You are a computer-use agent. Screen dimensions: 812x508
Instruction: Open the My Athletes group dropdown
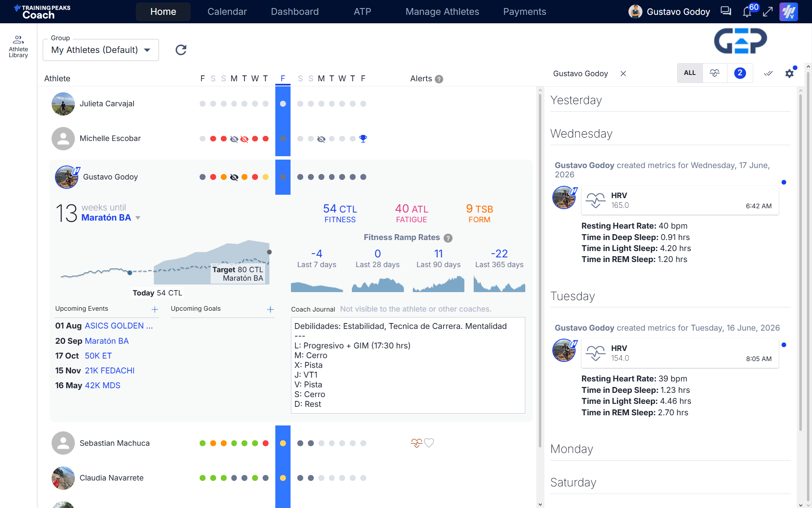coord(101,50)
